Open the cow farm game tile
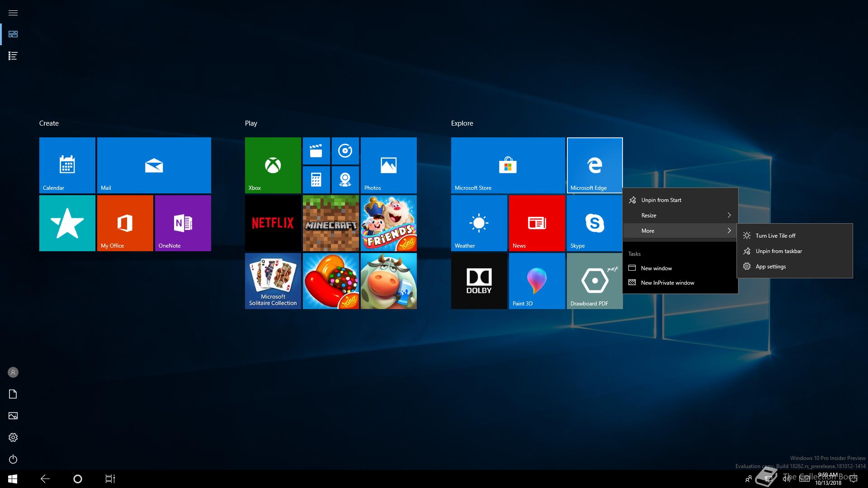Image resolution: width=868 pixels, height=488 pixels. tap(389, 281)
